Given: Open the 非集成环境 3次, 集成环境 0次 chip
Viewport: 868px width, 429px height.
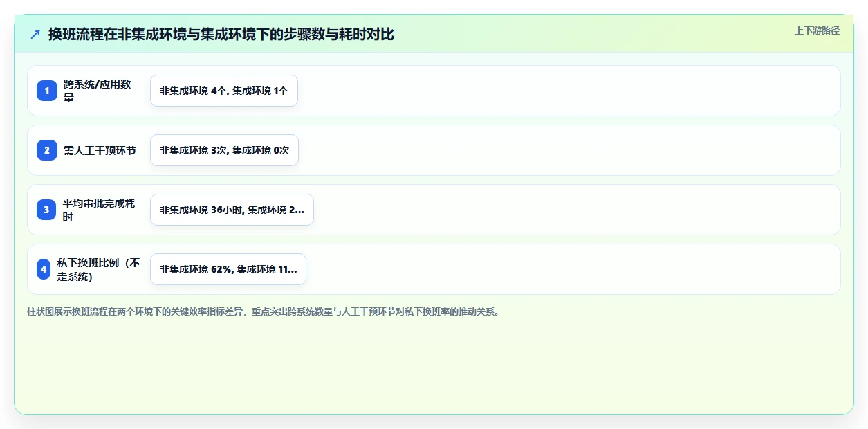Looking at the screenshot, I should (224, 150).
